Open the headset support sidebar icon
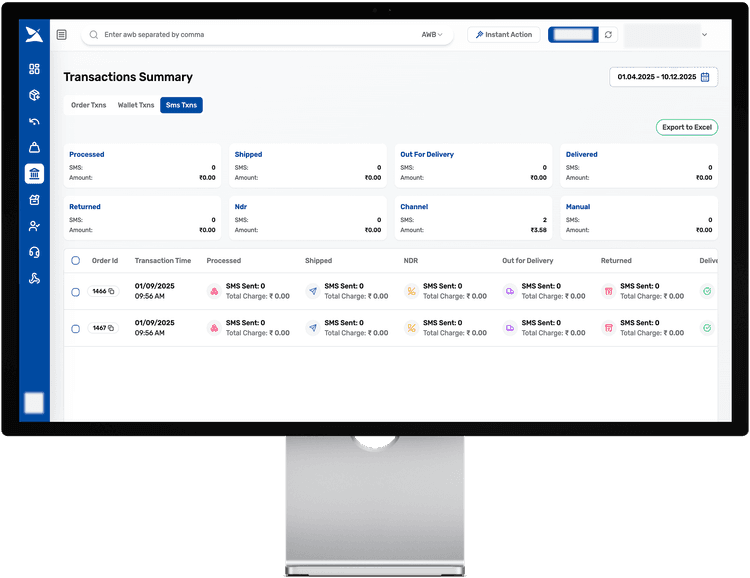 click(34, 252)
